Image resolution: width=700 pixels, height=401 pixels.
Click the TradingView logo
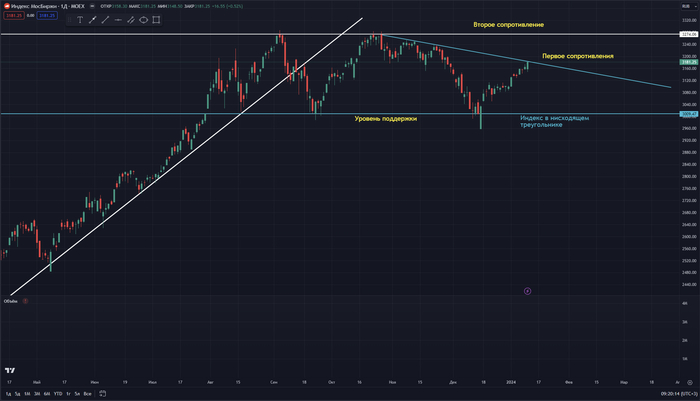[10, 370]
